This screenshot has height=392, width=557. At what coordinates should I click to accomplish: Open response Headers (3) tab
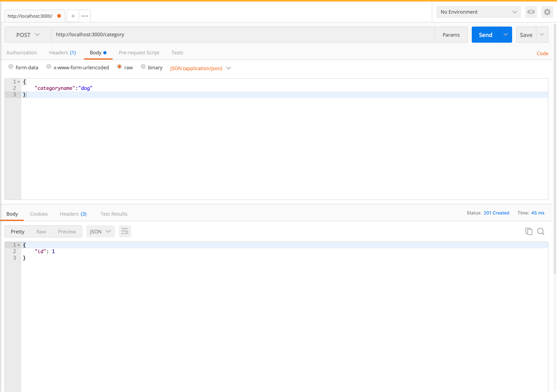click(73, 214)
